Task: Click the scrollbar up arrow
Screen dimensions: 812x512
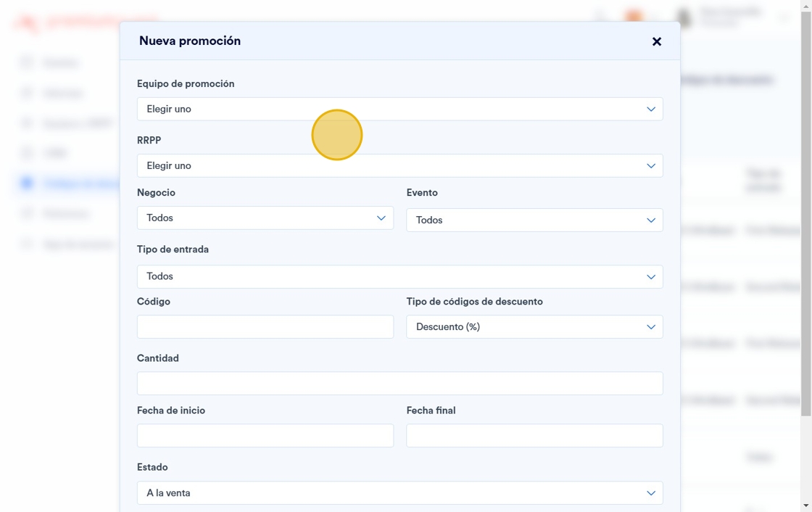Action: pos(805,6)
